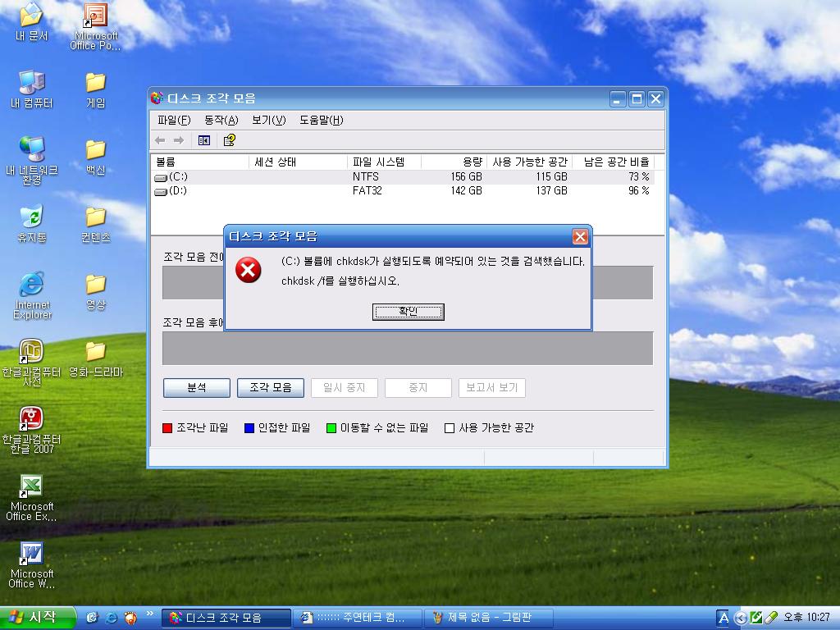
Task: Click the 확인 button in the error dialog
Action: pos(409,312)
